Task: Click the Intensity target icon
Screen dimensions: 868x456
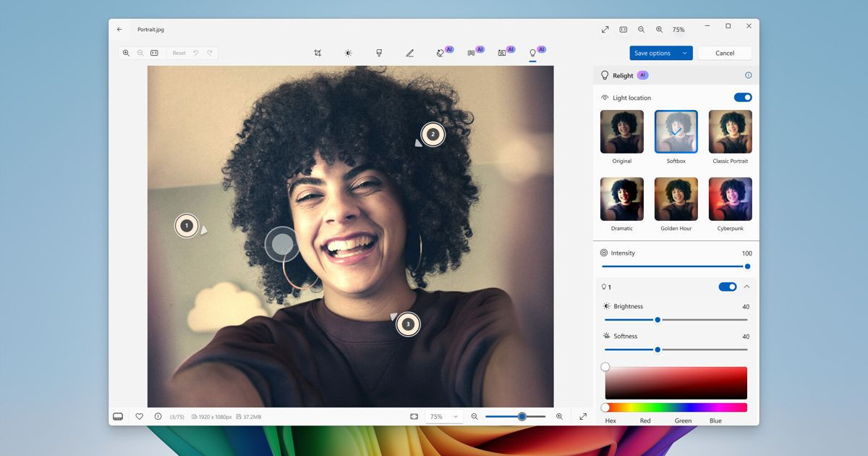Action: [x=604, y=253]
